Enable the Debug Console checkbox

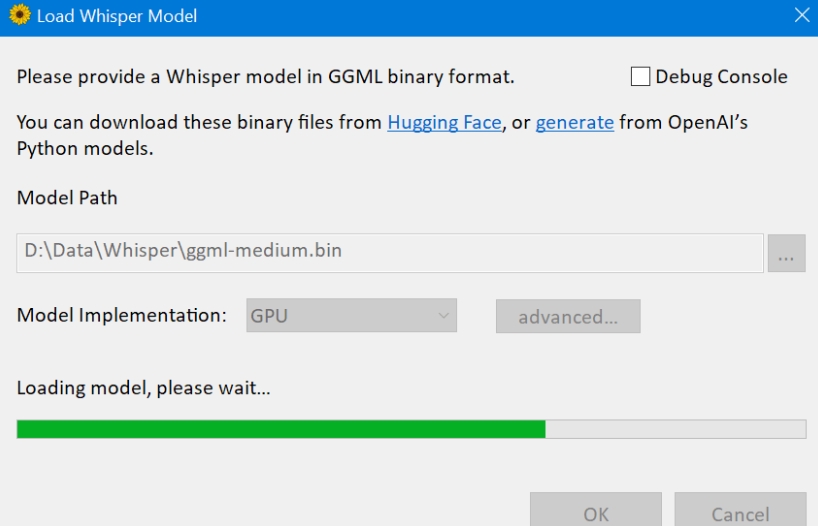pyautogui.click(x=640, y=77)
